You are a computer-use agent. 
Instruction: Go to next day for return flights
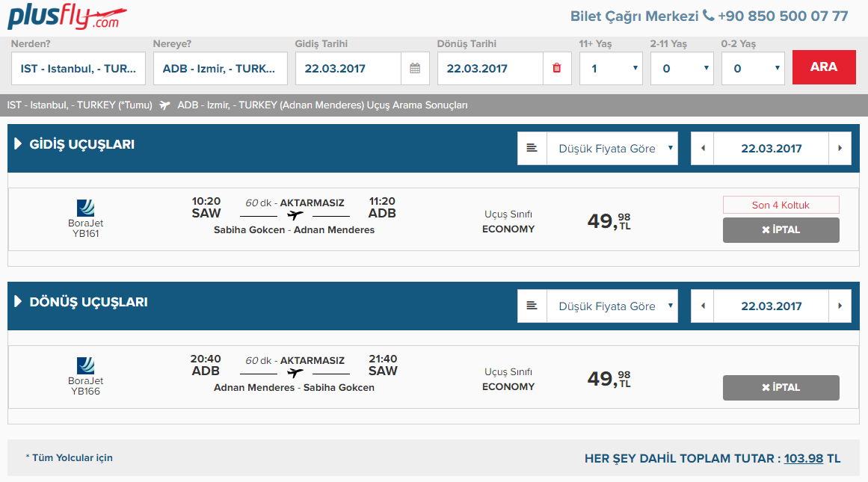[x=840, y=306]
